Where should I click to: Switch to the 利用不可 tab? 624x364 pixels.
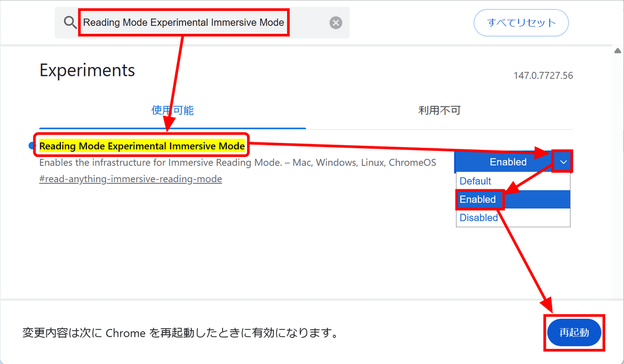pos(439,110)
